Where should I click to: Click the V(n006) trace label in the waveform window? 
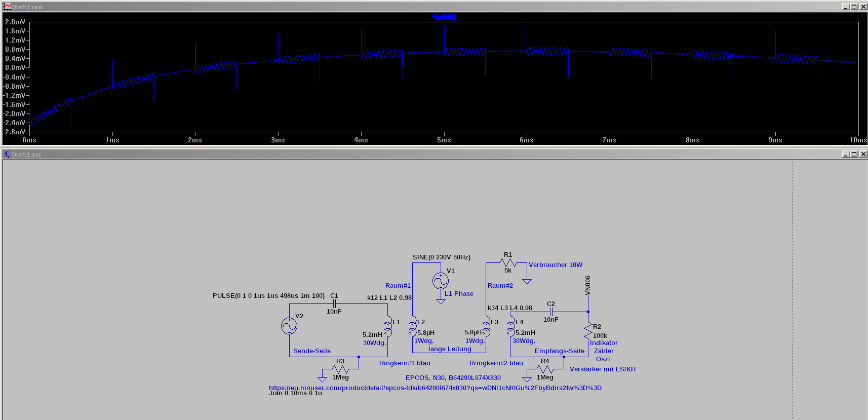tap(443, 17)
